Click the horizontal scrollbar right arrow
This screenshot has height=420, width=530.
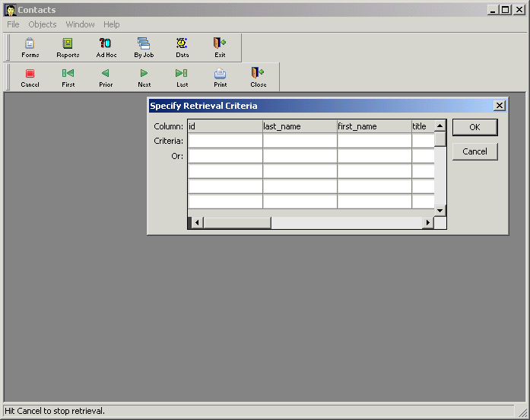(428, 222)
